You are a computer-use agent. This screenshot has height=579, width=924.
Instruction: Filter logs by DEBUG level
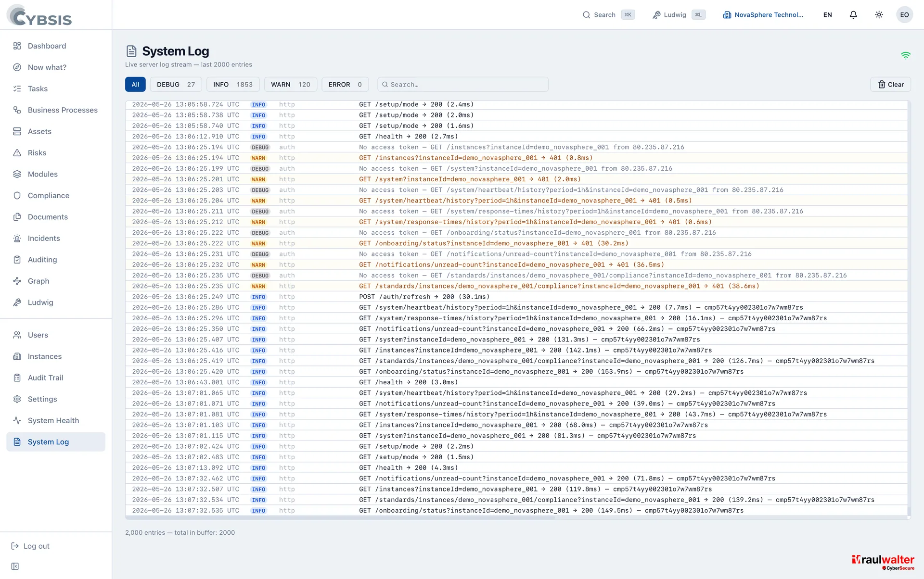pos(176,85)
